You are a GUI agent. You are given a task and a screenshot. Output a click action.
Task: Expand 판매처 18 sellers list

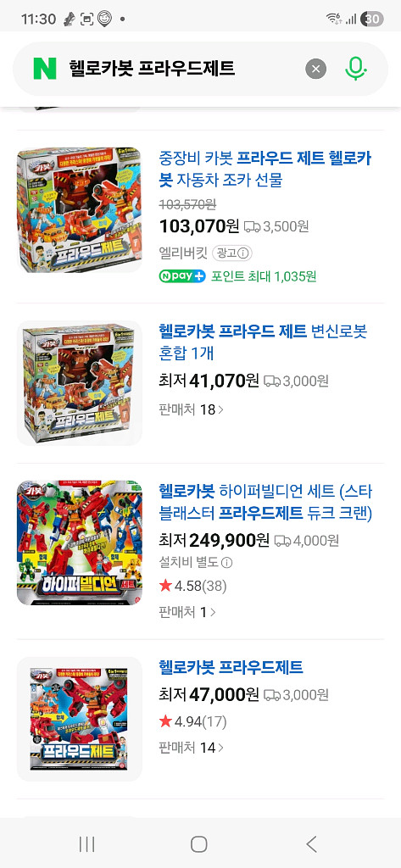(x=191, y=409)
